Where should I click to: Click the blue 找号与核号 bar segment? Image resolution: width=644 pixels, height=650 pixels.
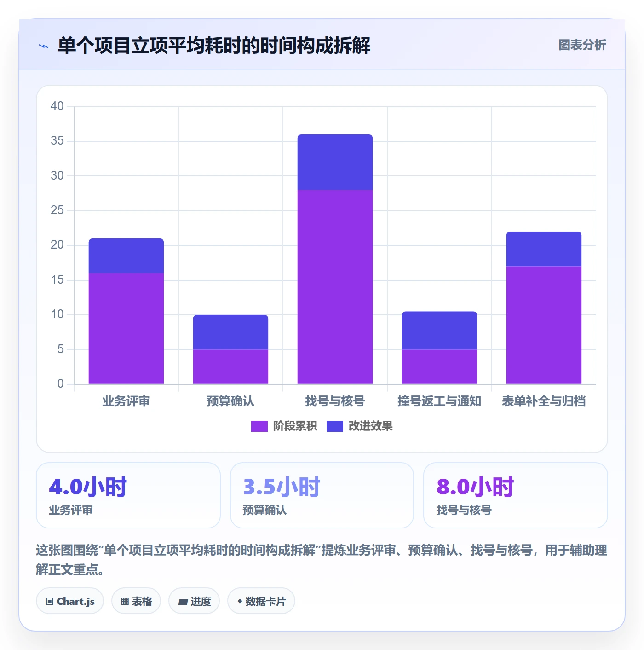pyautogui.click(x=335, y=162)
